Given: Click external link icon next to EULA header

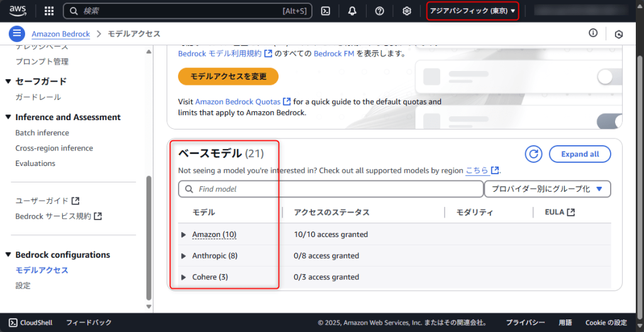Looking at the screenshot, I should [x=571, y=213].
